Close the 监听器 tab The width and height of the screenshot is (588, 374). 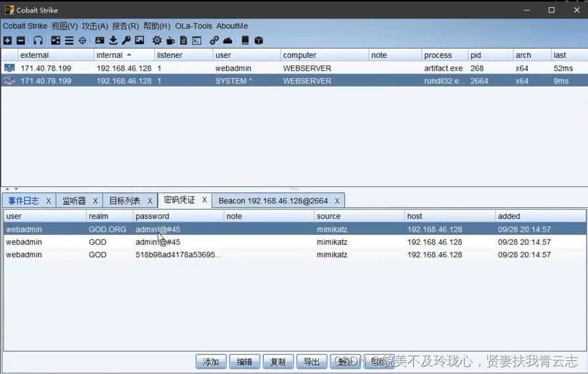tap(95, 201)
